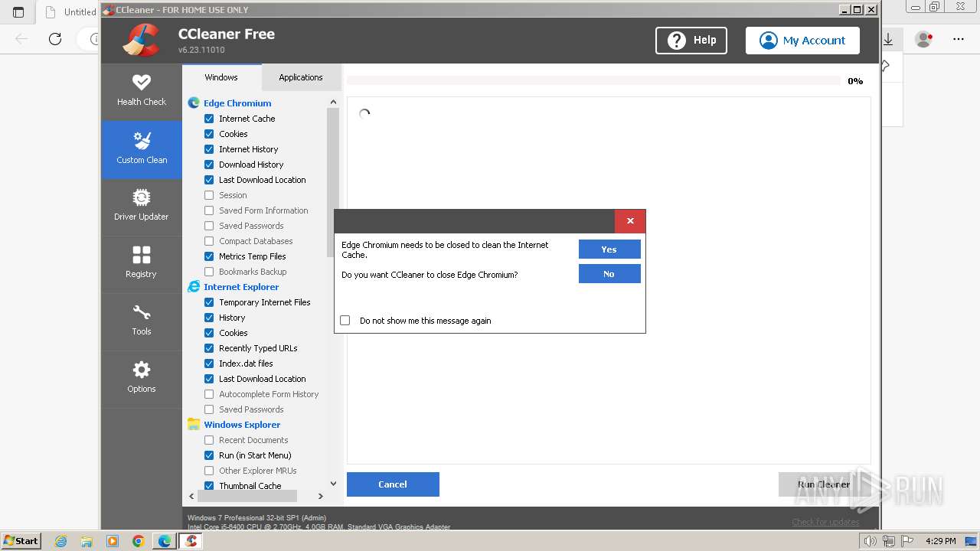Viewport: 980px width, 551px height.
Task: Switch to the Windows tab
Action: pyautogui.click(x=221, y=77)
